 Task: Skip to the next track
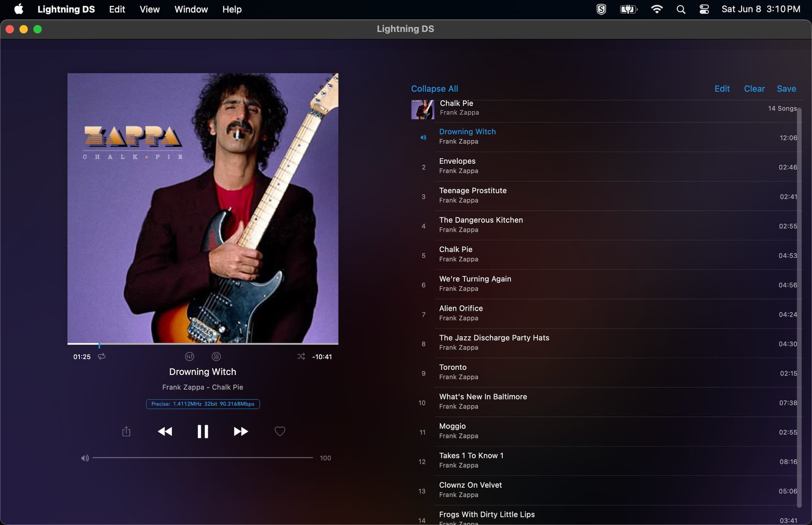pyautogui.click(x=241, y=432)
